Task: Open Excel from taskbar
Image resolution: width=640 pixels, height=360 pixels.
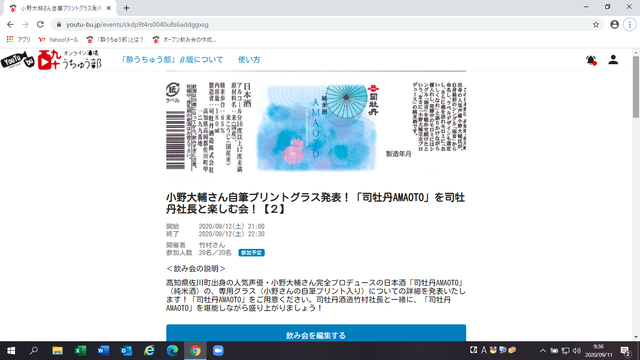Action: click(x=80, y=351)
